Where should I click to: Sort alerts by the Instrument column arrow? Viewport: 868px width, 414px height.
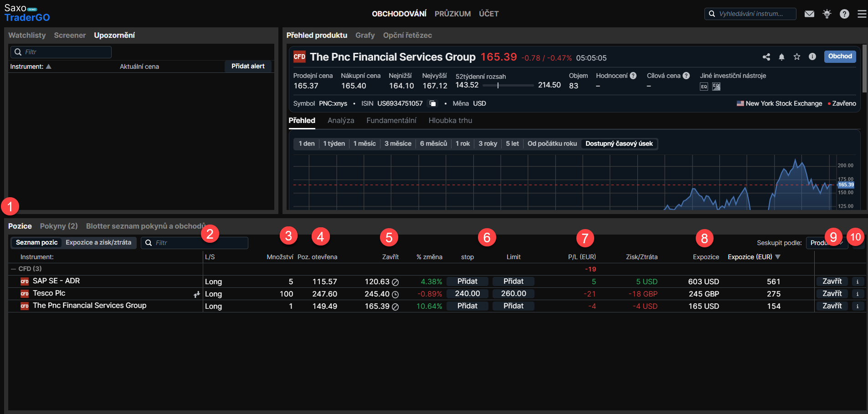[49, 66]
